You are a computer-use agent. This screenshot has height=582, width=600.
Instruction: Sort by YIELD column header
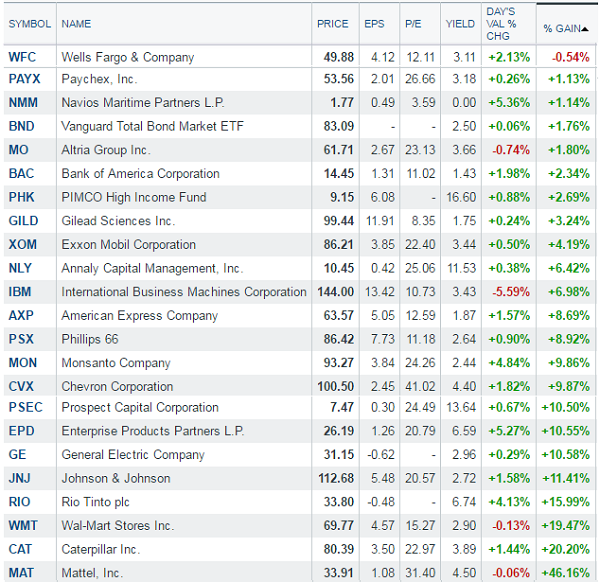click(460, 24)
